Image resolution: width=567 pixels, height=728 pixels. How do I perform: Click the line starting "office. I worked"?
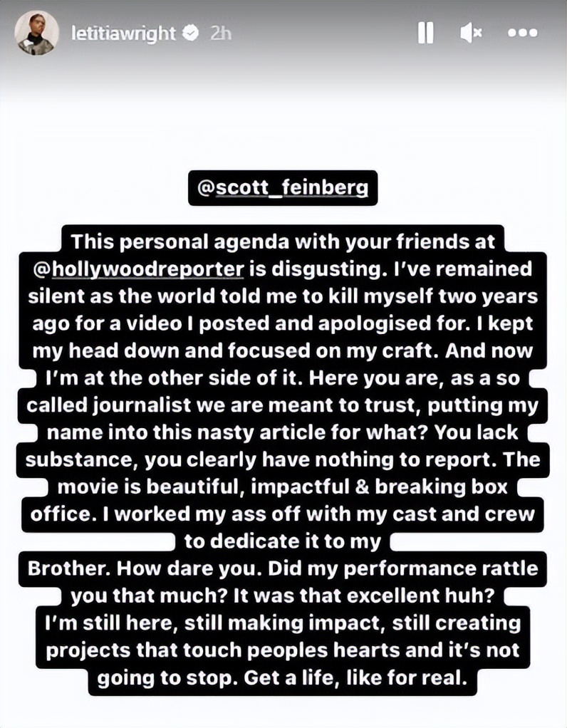coord(282,514)
